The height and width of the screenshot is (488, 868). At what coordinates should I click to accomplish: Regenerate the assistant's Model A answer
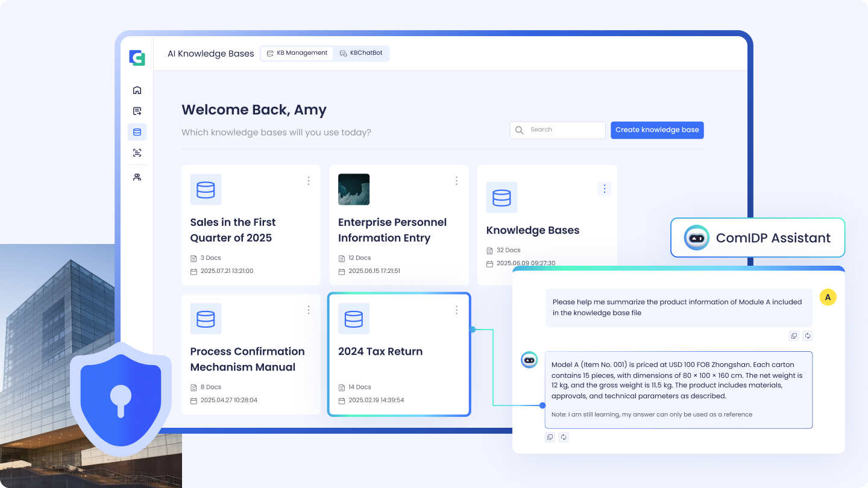click(564, 437)
